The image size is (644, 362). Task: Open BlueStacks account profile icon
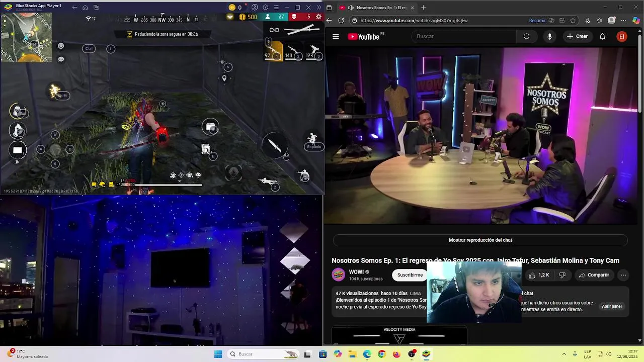pos(255,8)
